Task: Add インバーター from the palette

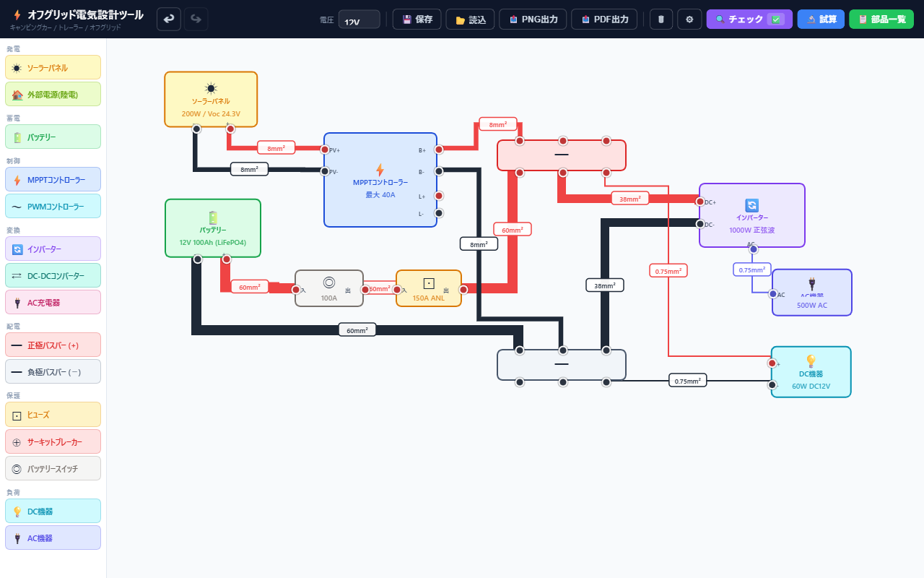Action: coord(53,249)
